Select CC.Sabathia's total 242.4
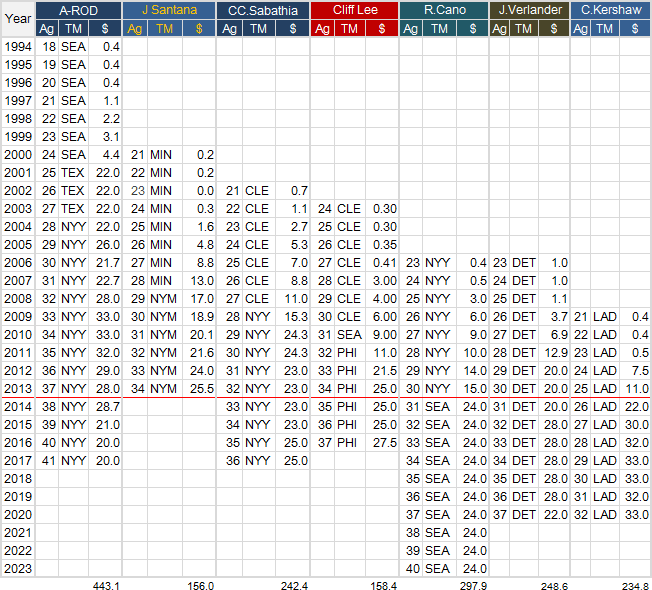Viewport: 652px width, 590px height. [294, 586]
